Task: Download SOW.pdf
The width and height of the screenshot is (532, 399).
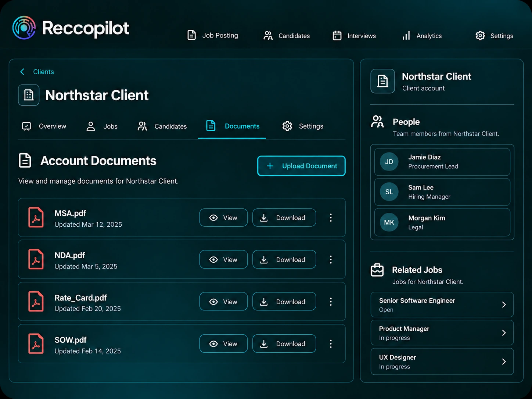Action: point(284,344)
